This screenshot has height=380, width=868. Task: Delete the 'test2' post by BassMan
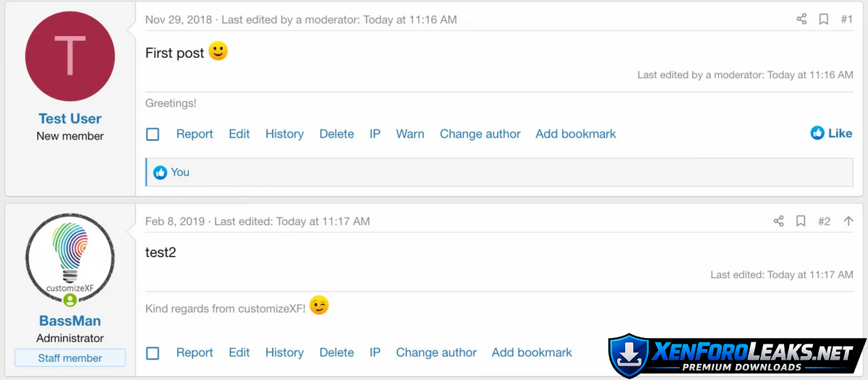click(x=336, y=352)
